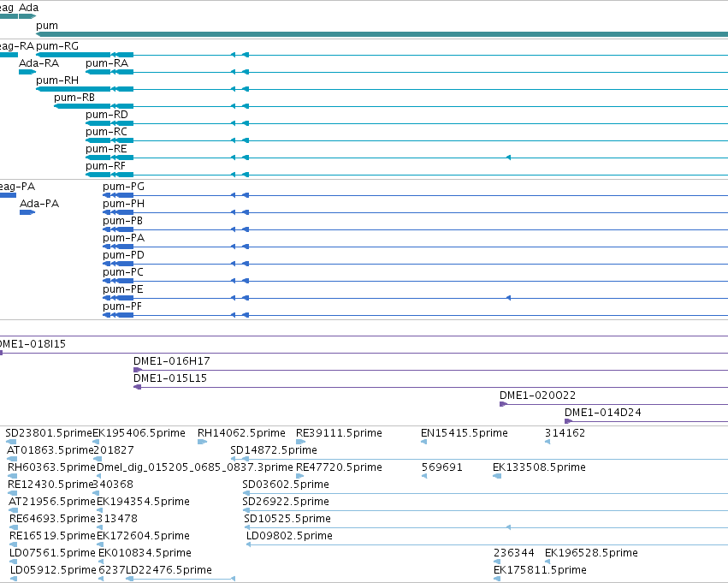The image size is (728, 583).
Task: Click the DME1-016H17 start arrow glyph
Action: [137, 370]
